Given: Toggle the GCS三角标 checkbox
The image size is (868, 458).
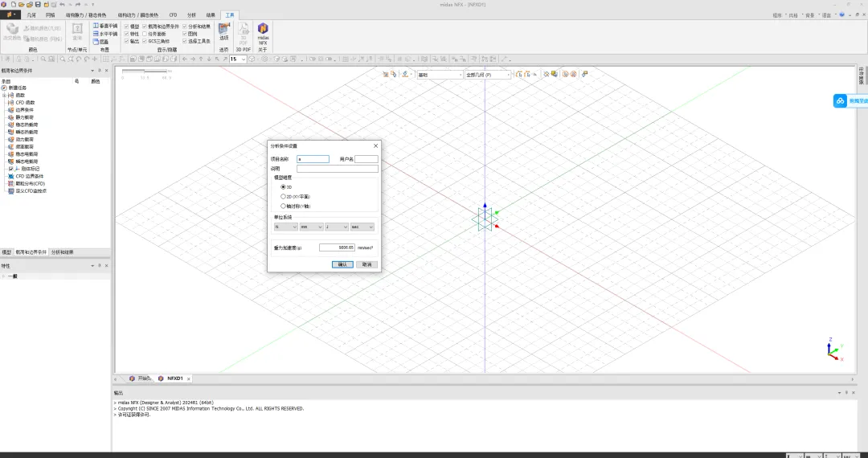Looking at the screenshot, I should pyautogui.click(x=145, y=41).
